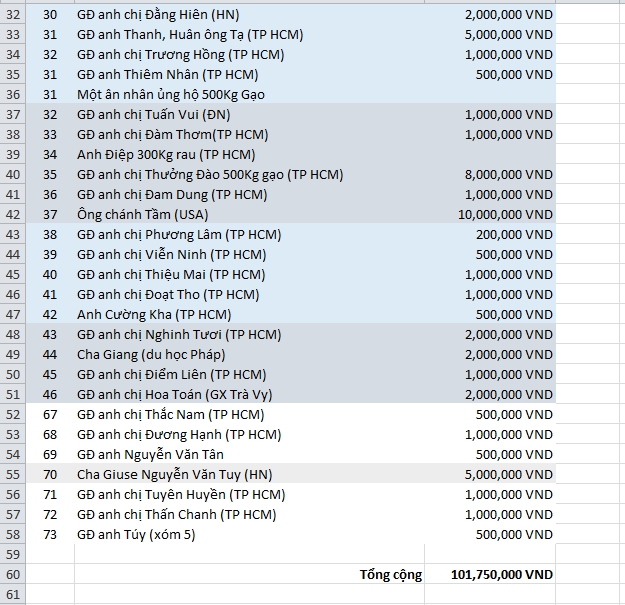This screenshot has height=605, width=625.
Task: Click amount '10,000,000 VND' for Ông chánh Tầm
Action: pyautogui.click(x=490, y=214)
